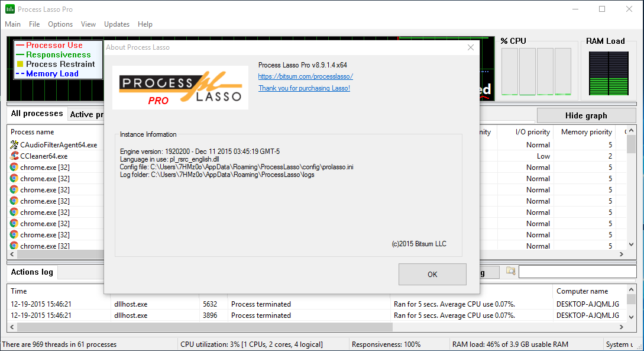The height and width of the screenshot is (351, 644).
Task: Open the View menu
Action: (88, 24)
